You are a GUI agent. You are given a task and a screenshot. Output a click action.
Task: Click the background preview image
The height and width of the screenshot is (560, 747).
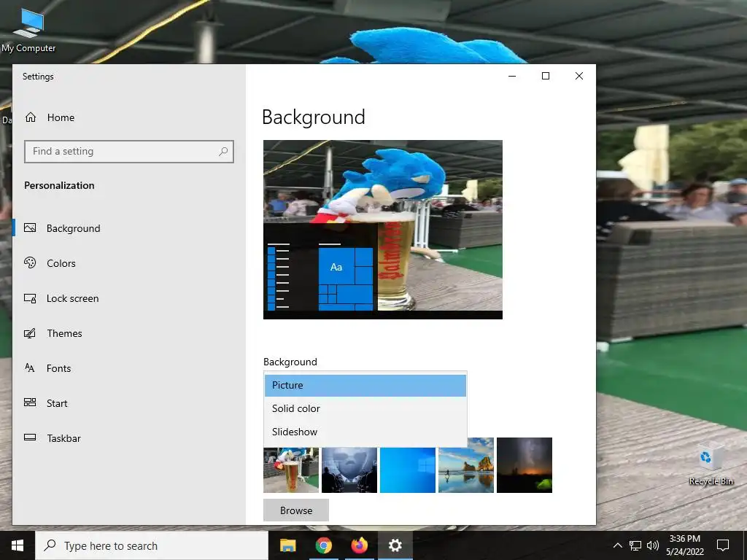382,230
